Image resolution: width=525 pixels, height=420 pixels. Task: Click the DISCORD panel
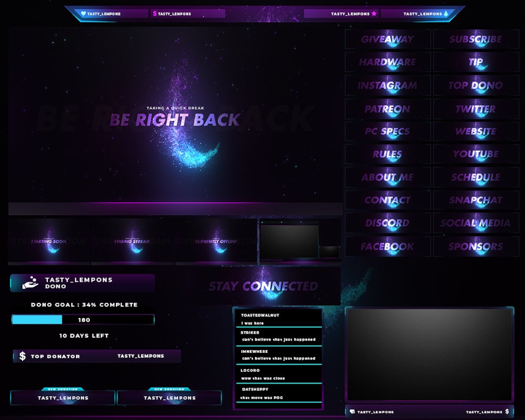pos(387,223)
